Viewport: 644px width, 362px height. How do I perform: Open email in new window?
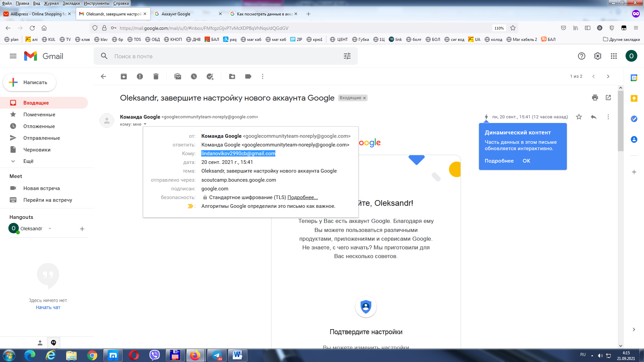click(x=608, y=98)
